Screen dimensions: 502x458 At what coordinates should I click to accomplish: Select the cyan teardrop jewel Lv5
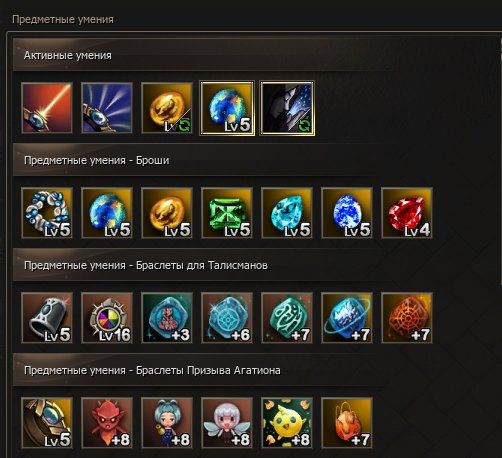[287, 213]
